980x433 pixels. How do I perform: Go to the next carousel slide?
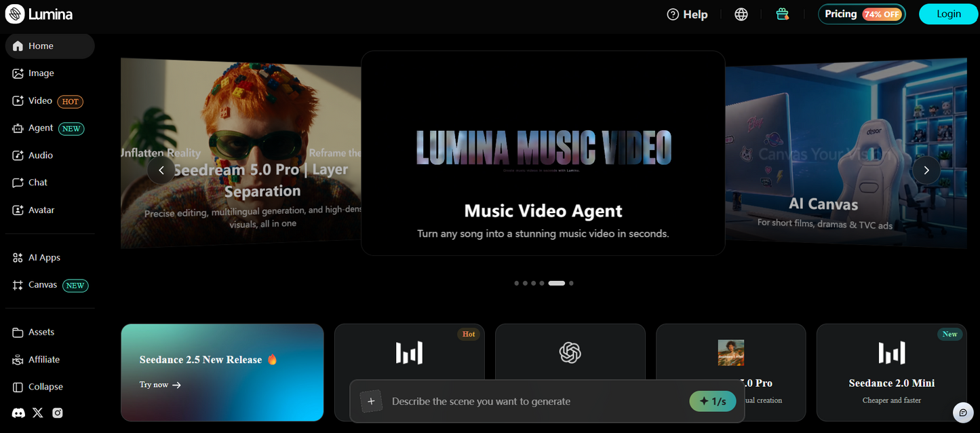(x=926, y=170)
